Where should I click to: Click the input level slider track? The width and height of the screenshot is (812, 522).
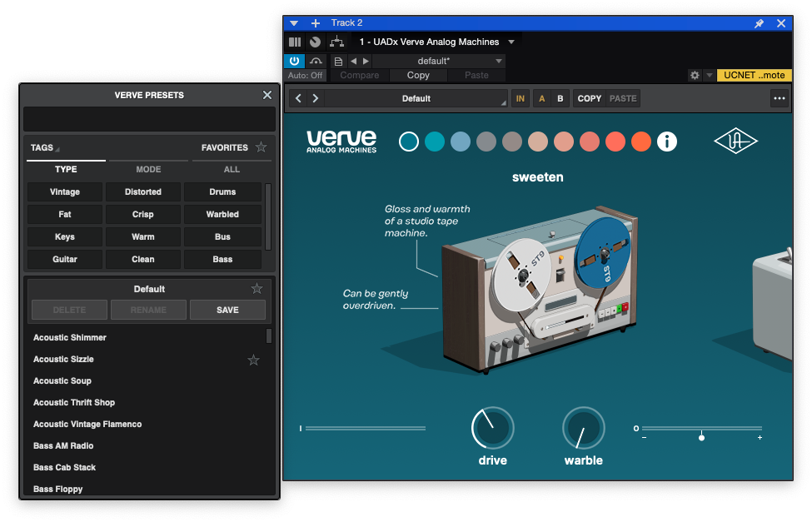point(365,428)
